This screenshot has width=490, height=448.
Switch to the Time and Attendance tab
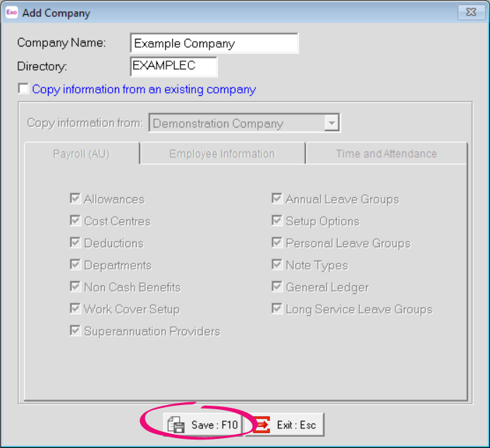(x=386, y=154)
